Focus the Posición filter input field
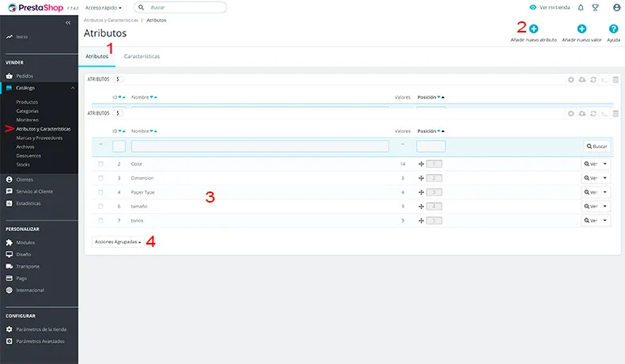This screenshot has height=364, width=625. 431,146
